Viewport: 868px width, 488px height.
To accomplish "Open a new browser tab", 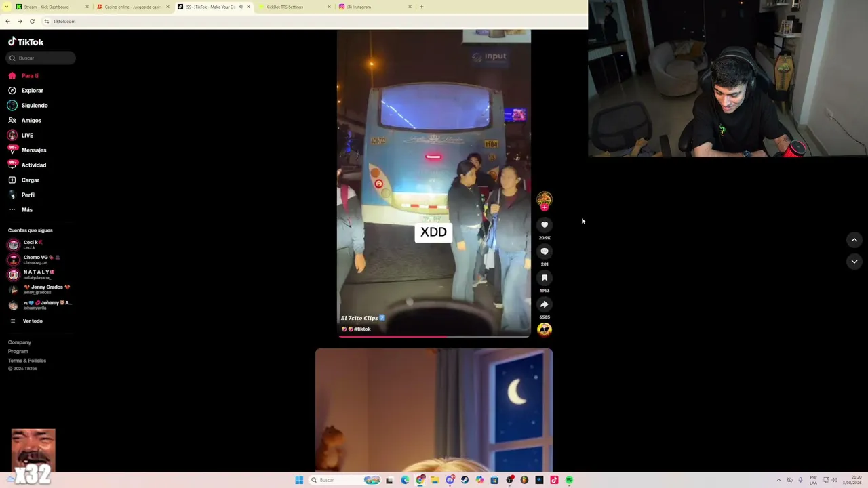I will click(422, 7).
